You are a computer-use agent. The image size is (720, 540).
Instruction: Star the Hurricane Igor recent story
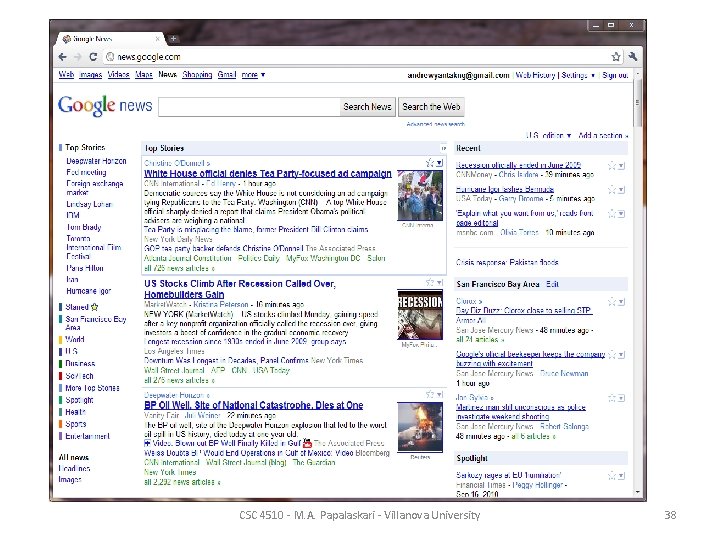click(x=612, y=189)
